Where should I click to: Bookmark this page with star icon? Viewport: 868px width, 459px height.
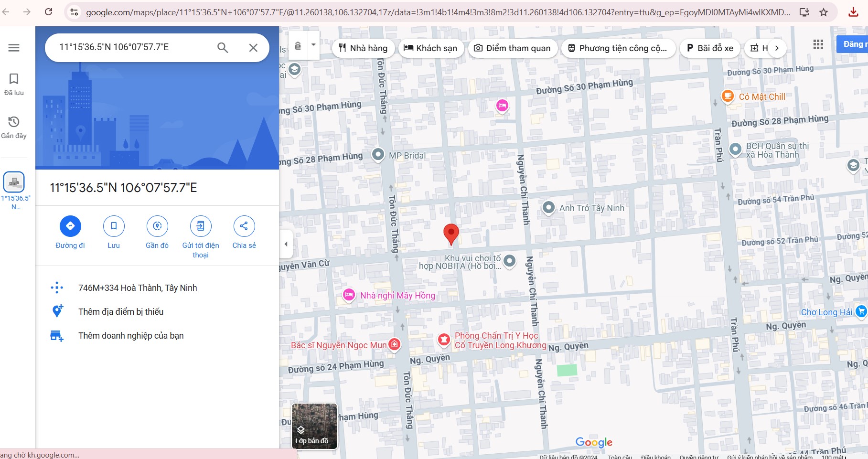coord(824,12)
